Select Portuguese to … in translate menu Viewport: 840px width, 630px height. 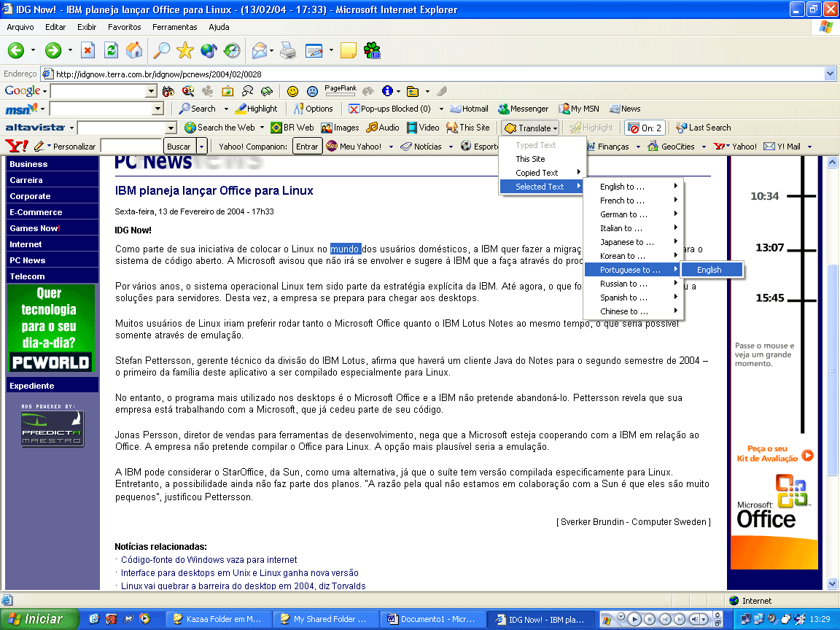(632, 270)
